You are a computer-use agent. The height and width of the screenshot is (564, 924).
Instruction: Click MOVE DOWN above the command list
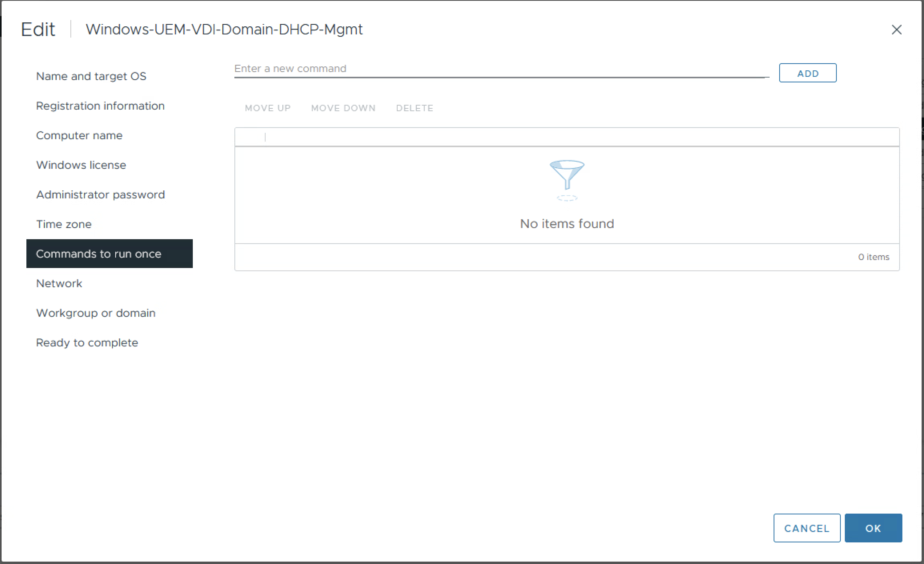(343, 108)
